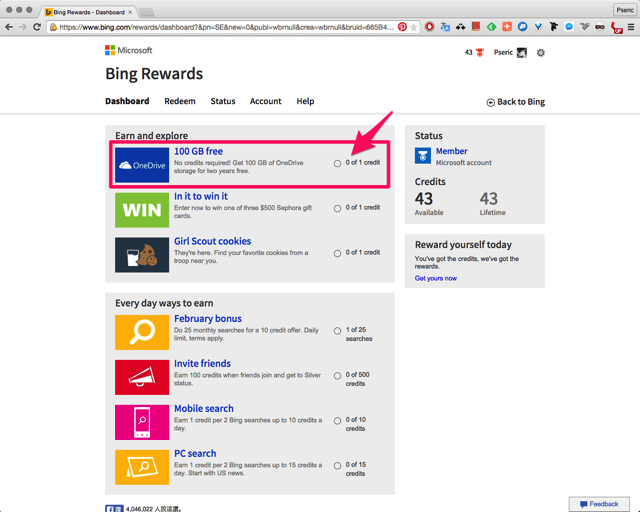This screenshot has width=640, height=512.
Task: Select the 100 GB free credit circle
Action: pos(337,164)
